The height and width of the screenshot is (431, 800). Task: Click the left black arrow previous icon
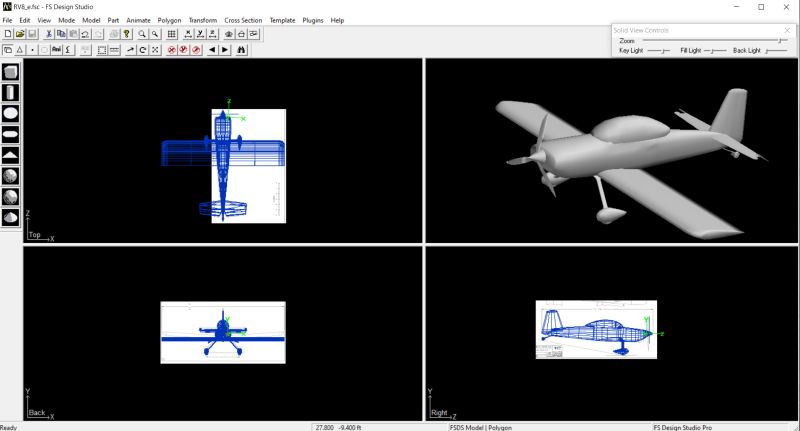pos(212,50)
